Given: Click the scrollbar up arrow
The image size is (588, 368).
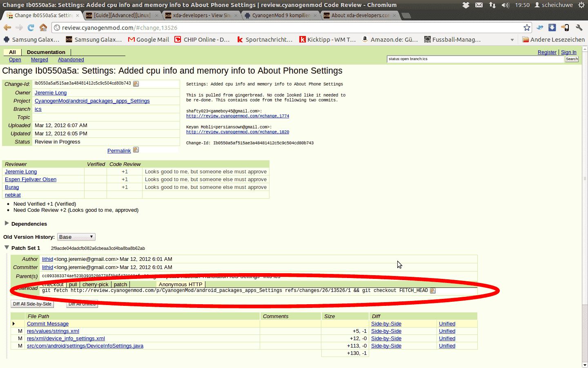Looking at the screenshot, I should point(585,49).
